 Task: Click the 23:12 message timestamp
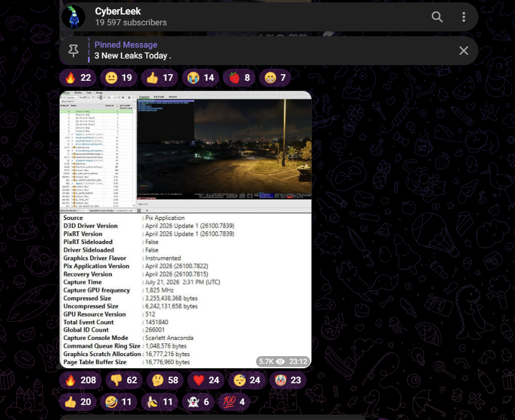(x=298, y=362)
